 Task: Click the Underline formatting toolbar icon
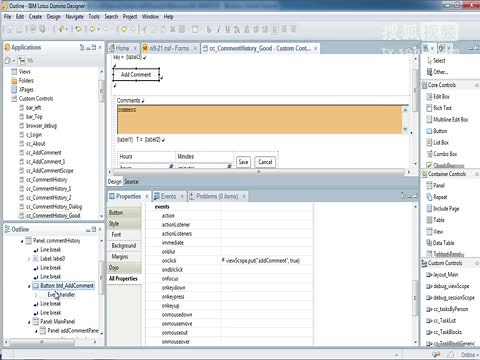point(228,29)
